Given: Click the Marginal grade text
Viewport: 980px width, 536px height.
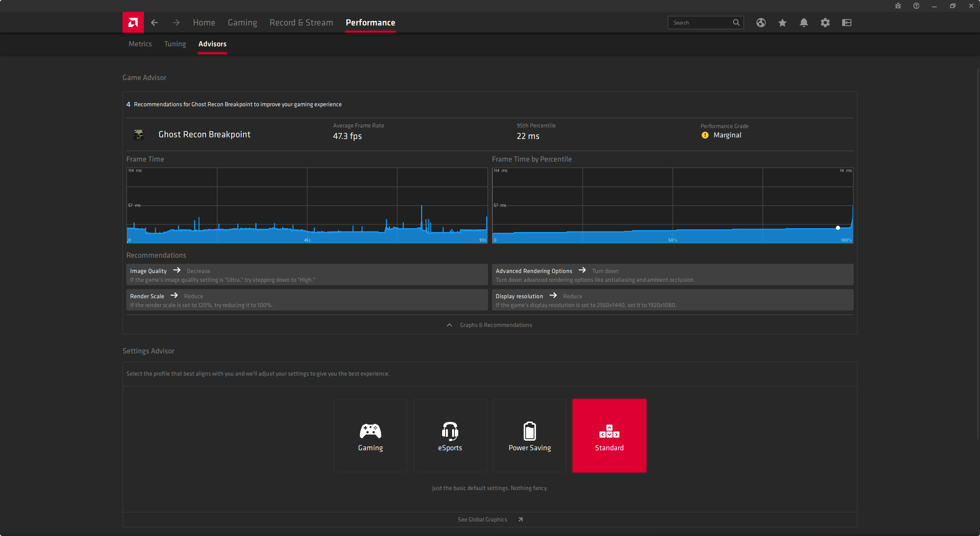Looking at the screenshot, I should 727,135.
